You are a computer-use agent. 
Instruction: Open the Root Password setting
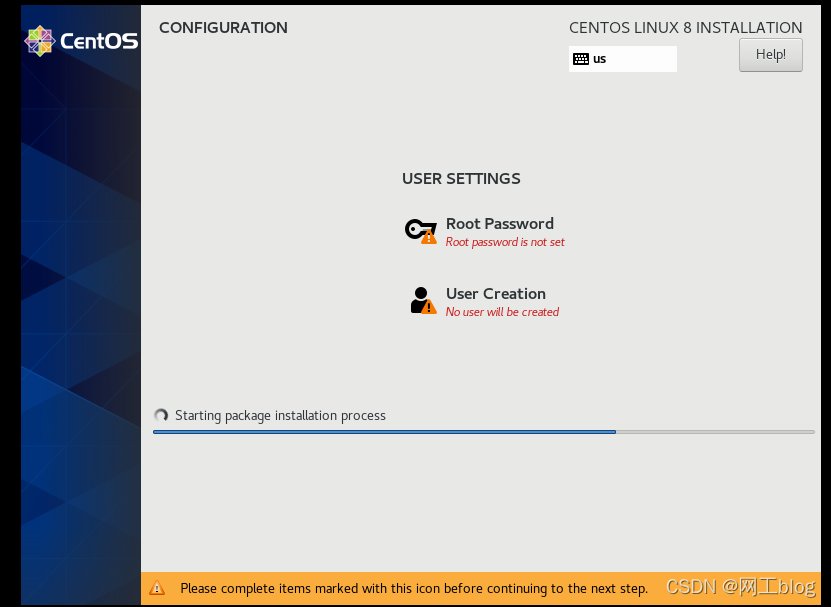click(484, 232)
